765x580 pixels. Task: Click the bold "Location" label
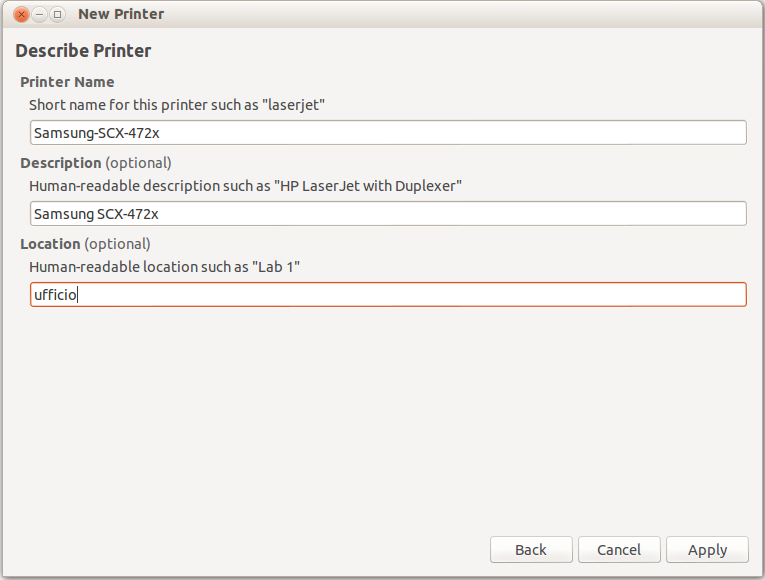(x=50, y=244)
